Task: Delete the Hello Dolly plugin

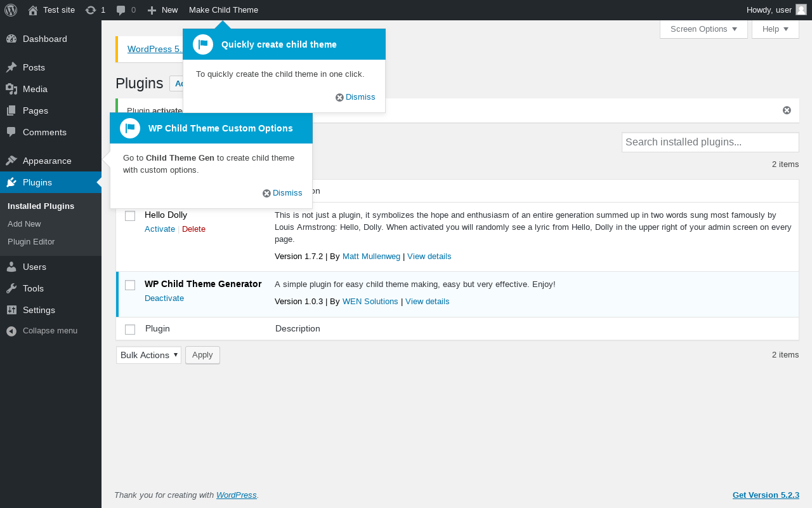Action: [x=193, y=229]
